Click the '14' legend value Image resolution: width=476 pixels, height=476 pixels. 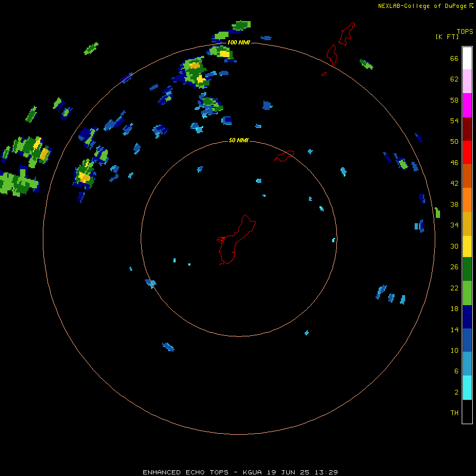[x=454, y=329]
